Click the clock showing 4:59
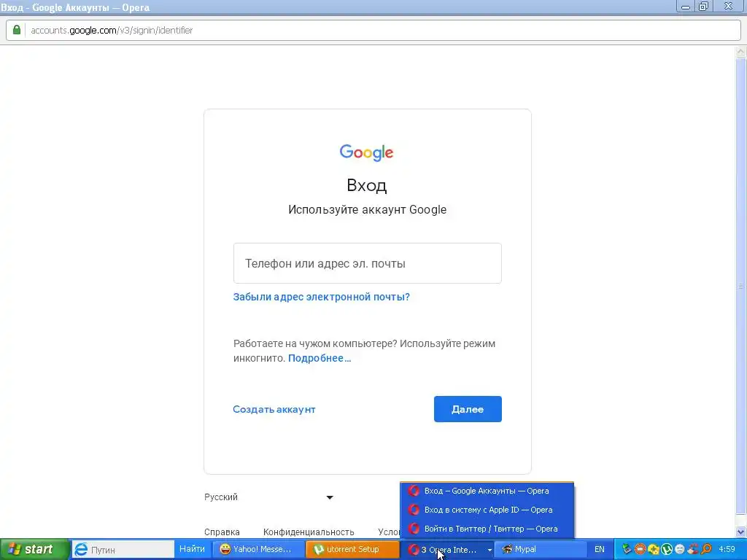747x560 pixels. tap(727, 550)
